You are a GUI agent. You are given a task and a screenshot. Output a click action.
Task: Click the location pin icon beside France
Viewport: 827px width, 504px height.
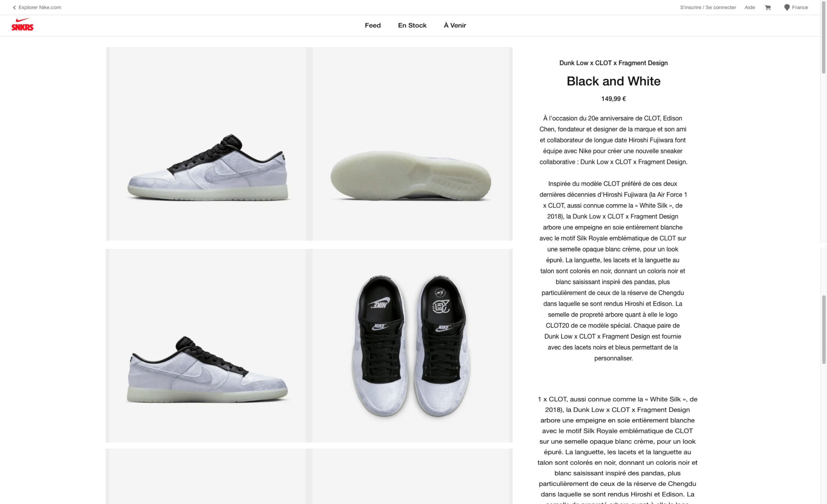(x=787, y=7)
